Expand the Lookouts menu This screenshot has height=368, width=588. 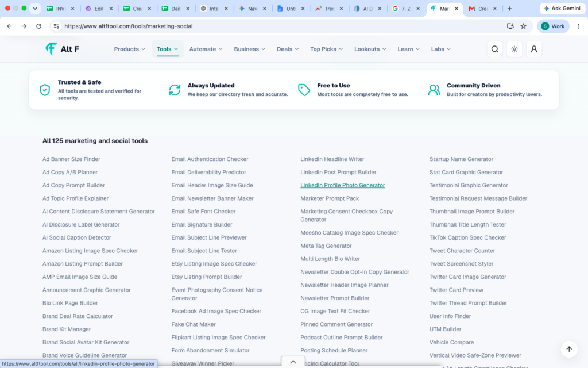tap(370, 49)
